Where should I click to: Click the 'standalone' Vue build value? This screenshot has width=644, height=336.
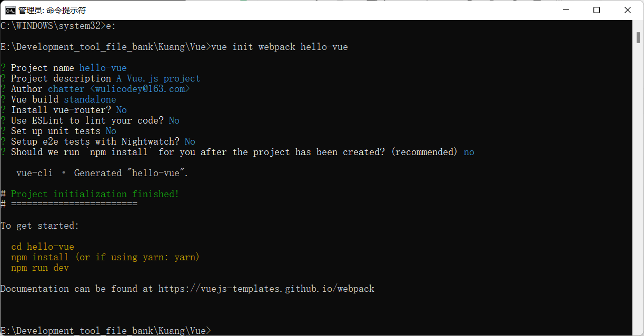point(90,99)
